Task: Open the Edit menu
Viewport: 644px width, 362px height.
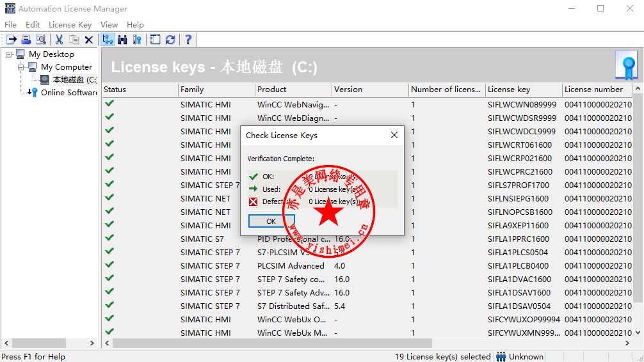Action: [x=33, y=25]
